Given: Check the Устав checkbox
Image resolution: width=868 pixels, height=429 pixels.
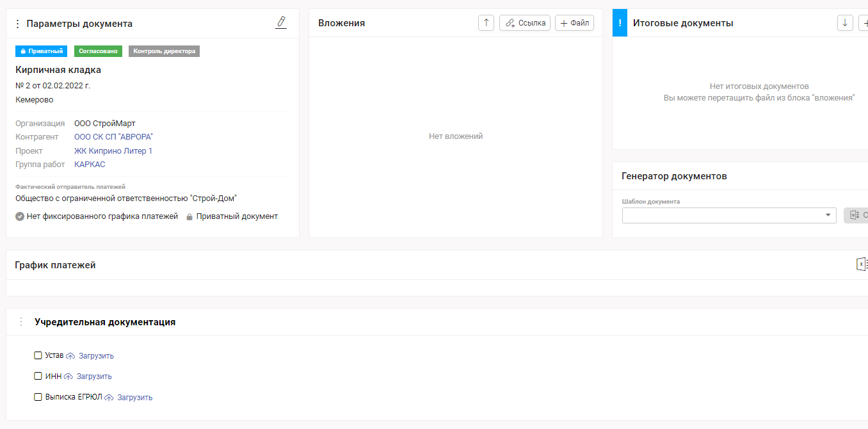Looking at the screenshot, I should 38,355.
